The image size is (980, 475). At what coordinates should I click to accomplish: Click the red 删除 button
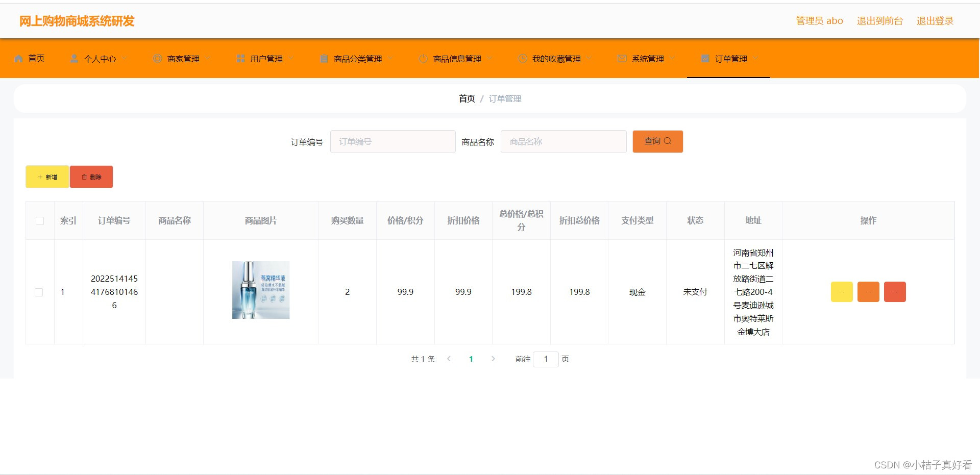91,177
